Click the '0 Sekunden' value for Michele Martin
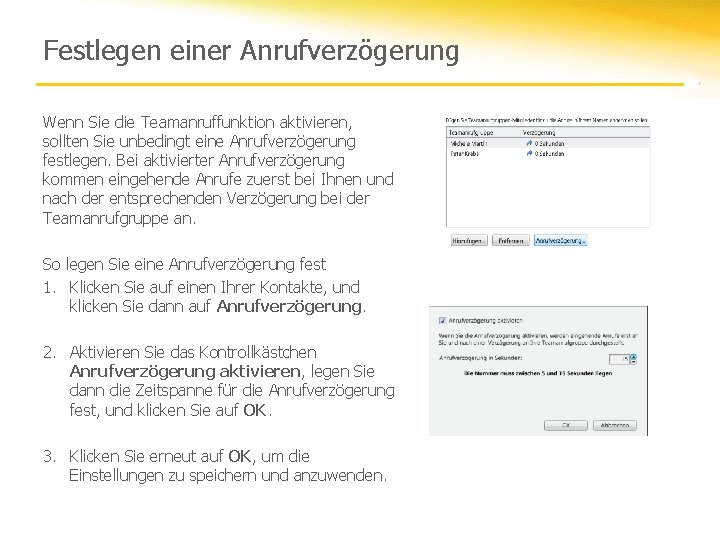This screenshot has width=720, height=540. [549, 144]
